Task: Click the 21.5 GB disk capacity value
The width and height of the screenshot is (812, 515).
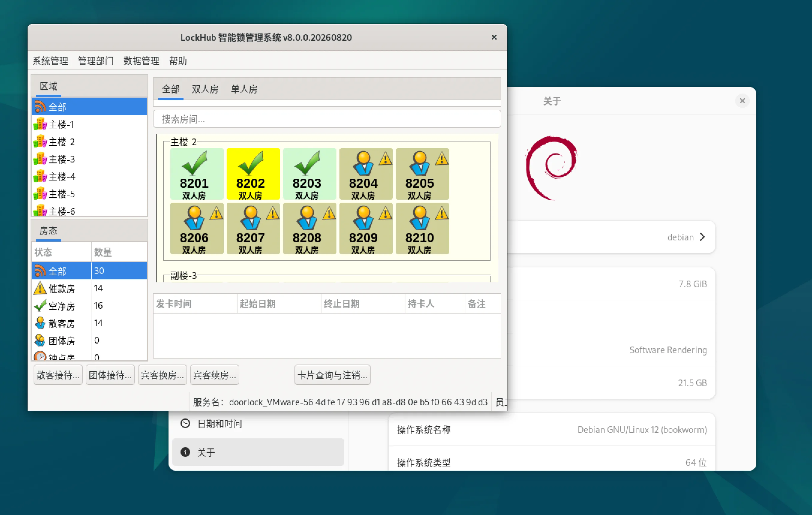Action: tap(692, 383)
